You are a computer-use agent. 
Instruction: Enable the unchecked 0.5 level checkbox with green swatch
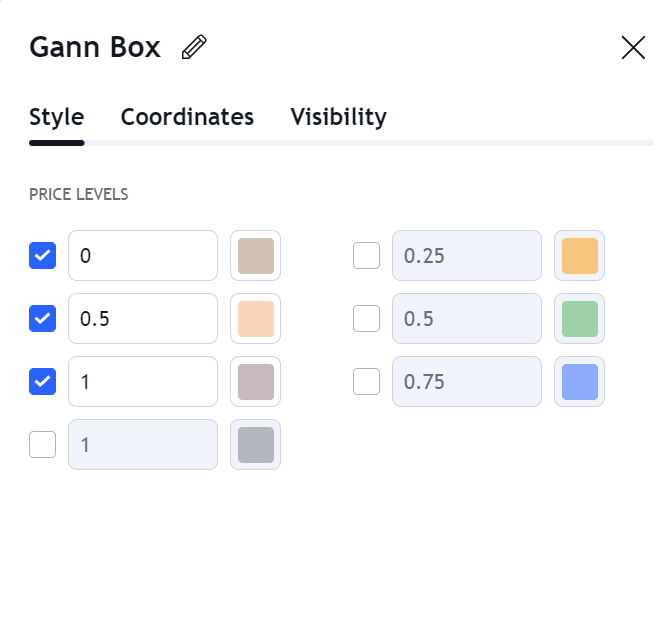pyautogui.click(x=366, y=318)
